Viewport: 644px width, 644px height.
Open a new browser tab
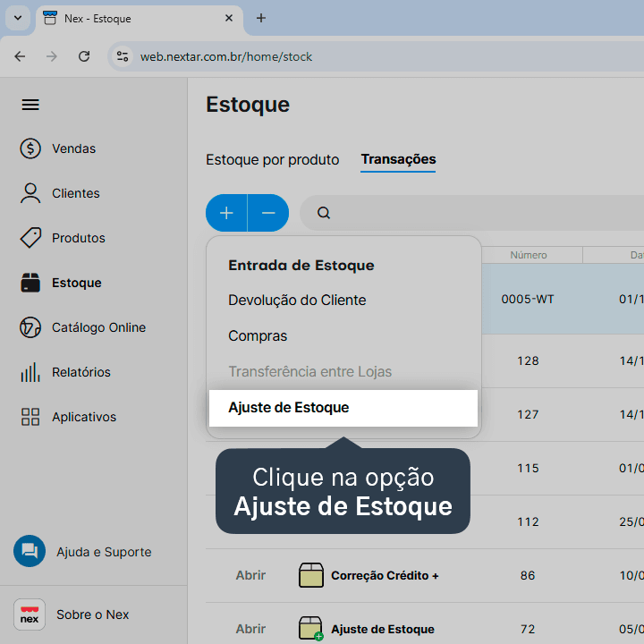(x=261, y=18)
